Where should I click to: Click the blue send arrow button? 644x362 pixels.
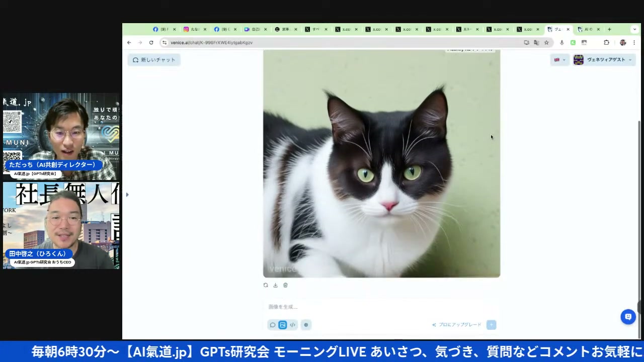[492, 325]
